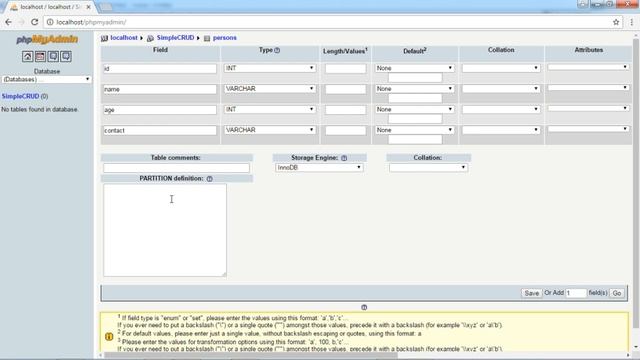Click the table icon beside persons breadcrumb

[x=207, y=38]
